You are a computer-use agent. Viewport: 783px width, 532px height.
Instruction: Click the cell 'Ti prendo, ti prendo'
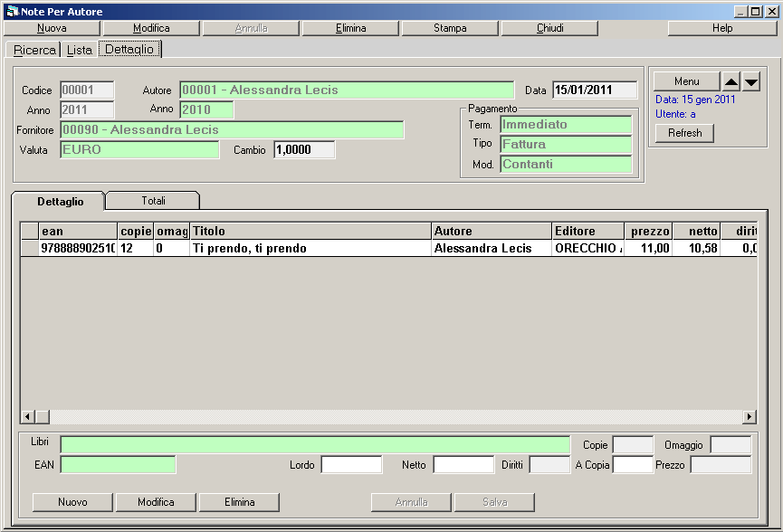tap(310, 248)
